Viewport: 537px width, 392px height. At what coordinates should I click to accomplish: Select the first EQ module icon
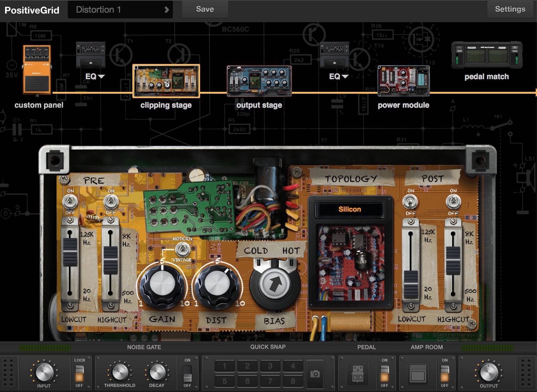click(x=91, y=55)
